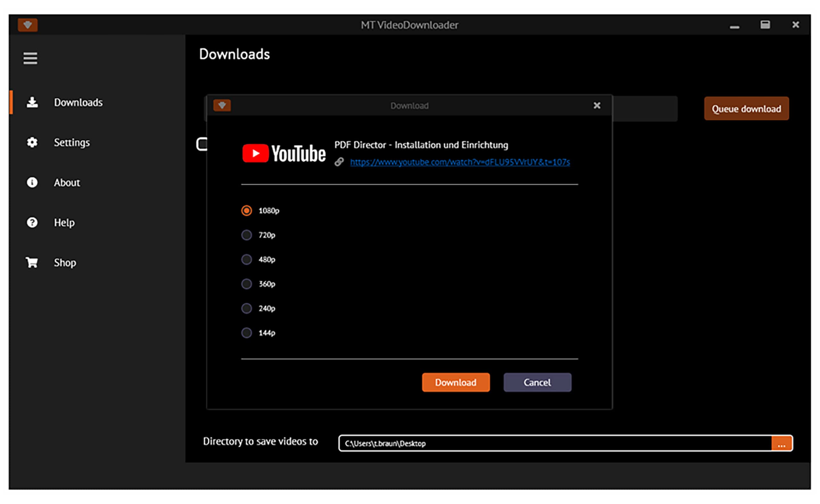The width and height of the screenshot is (820, 504).
Task: Open the Downloads section in sidebar
Action: [x=78, y=102]
